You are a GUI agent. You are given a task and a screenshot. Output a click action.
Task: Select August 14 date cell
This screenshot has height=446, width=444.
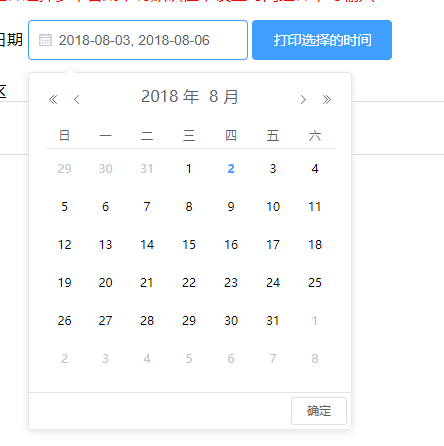click(x=147, y=245)
